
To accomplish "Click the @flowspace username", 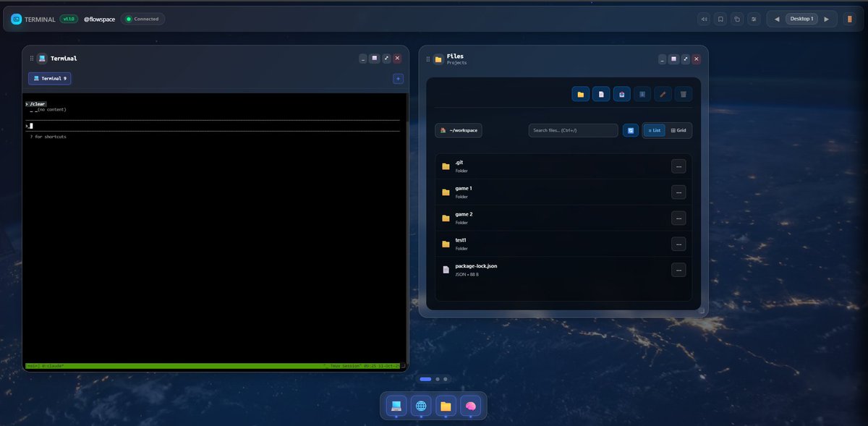I will [99, 19].
